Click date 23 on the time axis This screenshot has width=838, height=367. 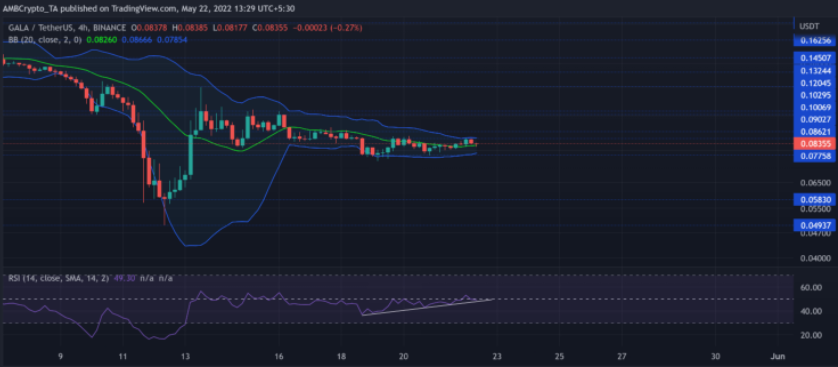point(497,357)
